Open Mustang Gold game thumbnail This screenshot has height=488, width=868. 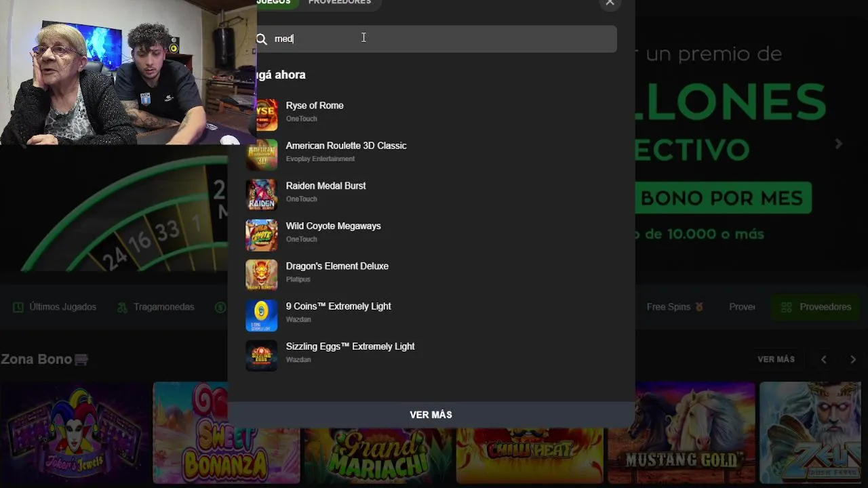(682, 432)
